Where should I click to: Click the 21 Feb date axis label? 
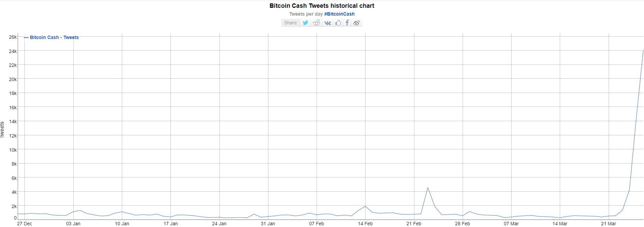pyautogui.click(x=414, y=224)
